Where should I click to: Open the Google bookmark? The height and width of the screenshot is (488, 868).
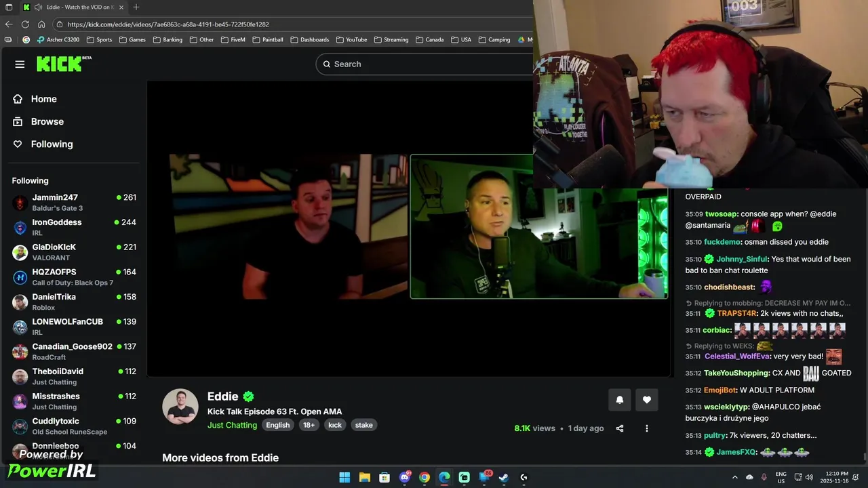pos(26,40)
